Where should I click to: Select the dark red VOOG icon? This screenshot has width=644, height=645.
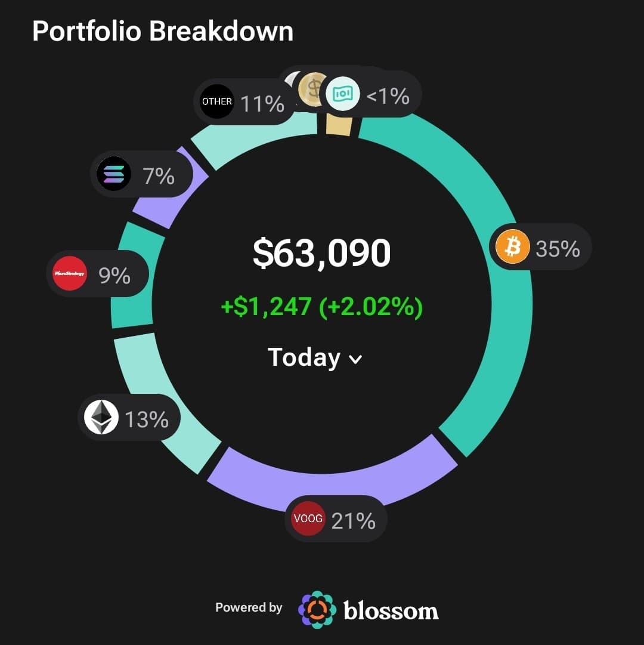(x=308, y=519)
